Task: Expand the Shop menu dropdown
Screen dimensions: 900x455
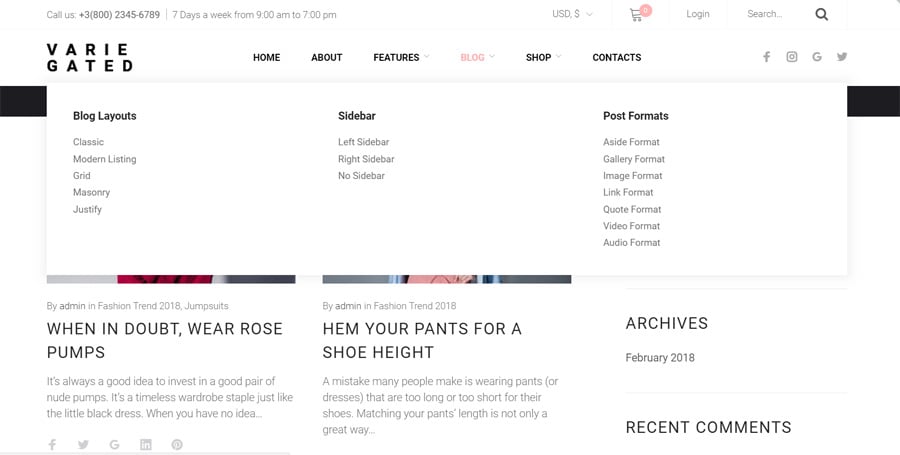Action: (x=543, y=57)
